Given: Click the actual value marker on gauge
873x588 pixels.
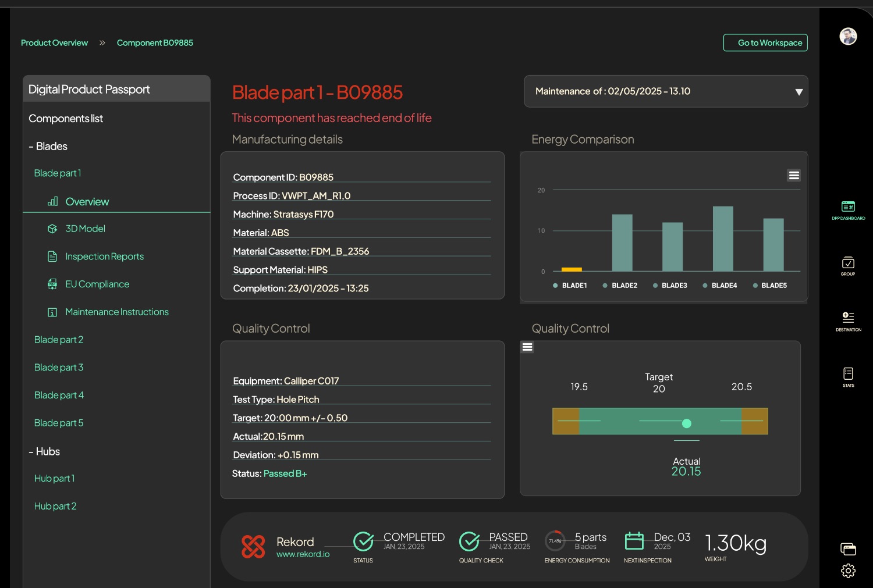Looking at the screenshot, I should (687, 423).
